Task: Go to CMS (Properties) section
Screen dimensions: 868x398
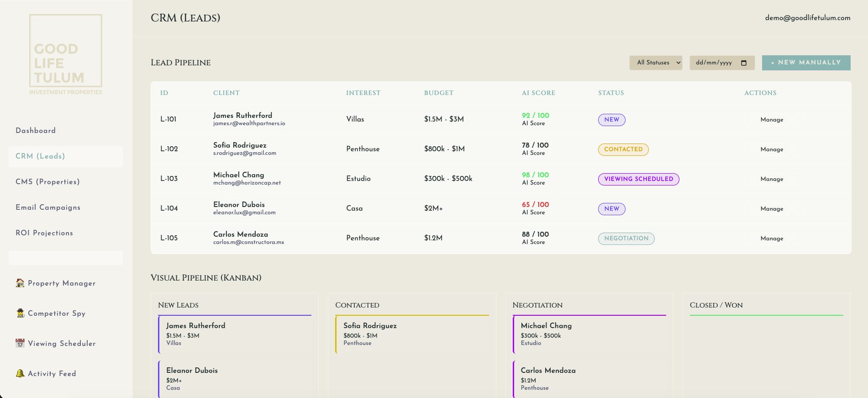Action: coord(47,182)
